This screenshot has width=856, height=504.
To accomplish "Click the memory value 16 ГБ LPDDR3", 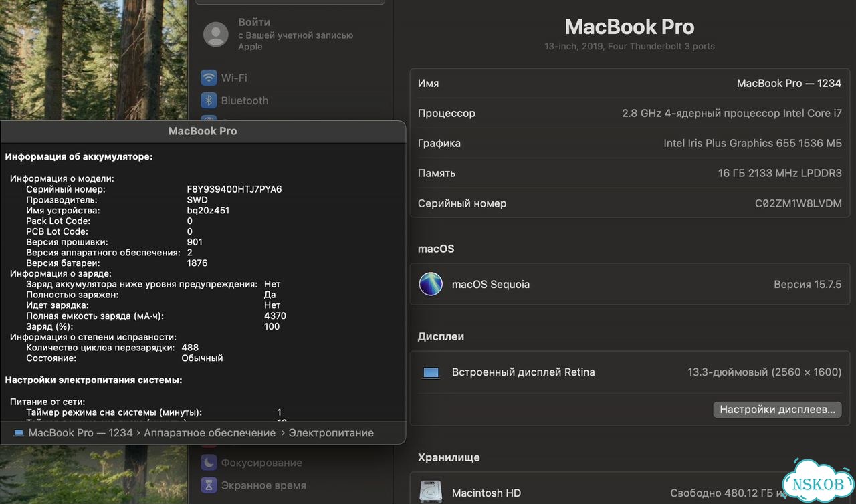I will point(780,173).
